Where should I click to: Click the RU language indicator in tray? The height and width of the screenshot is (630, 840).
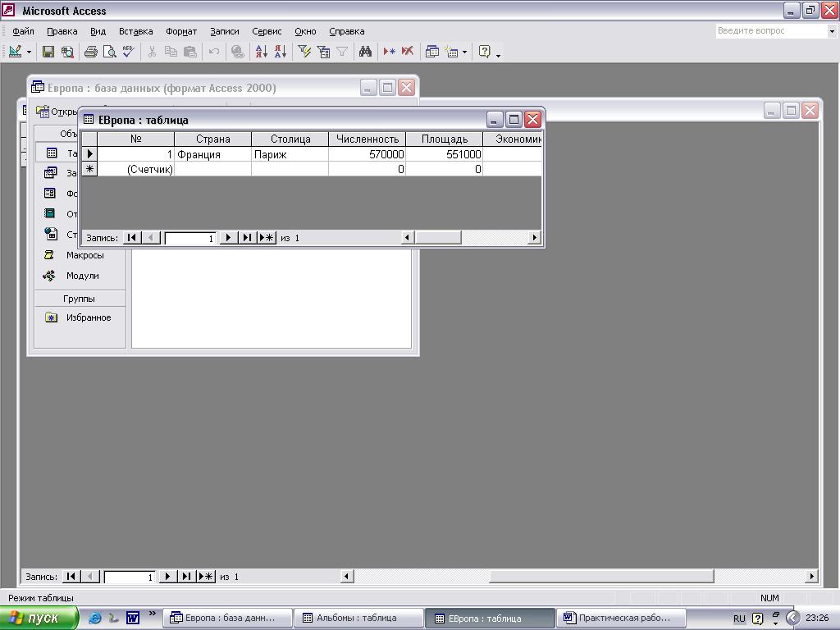tap(739, 619)
